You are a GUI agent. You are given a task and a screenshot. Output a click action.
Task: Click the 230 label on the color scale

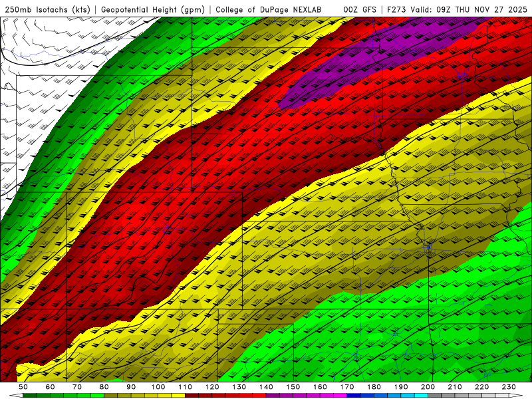[x=509, y=387]
